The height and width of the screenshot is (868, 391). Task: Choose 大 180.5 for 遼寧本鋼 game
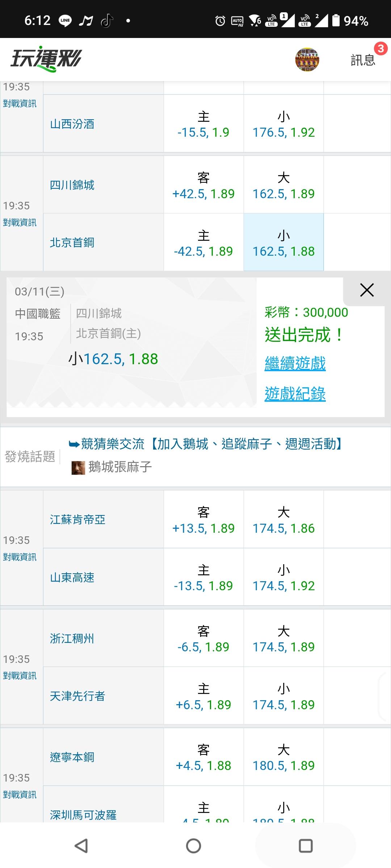coord(283,757)
